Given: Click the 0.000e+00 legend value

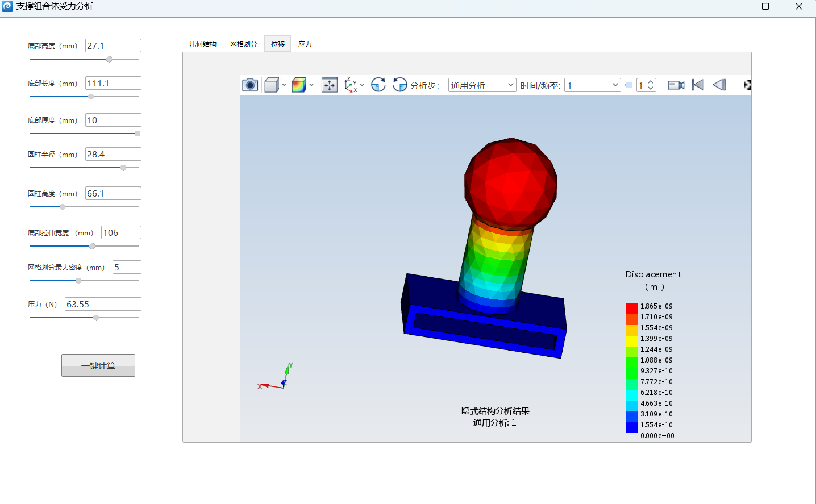Looking at the screenshot, I should (x=657, y=436).
